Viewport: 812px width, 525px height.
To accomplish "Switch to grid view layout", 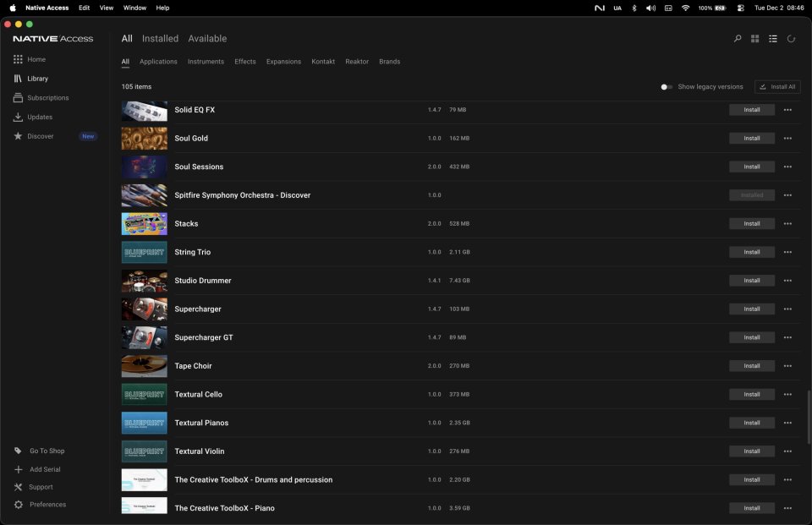I will [754, 38].
